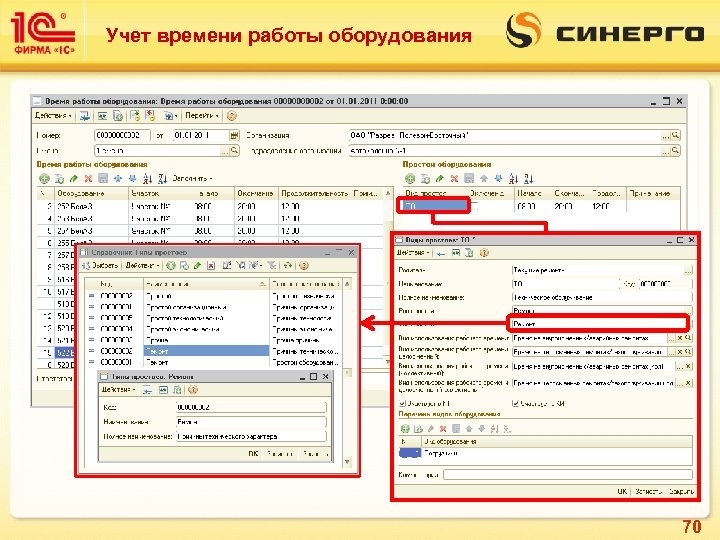Add new item in Справочник Типы простоев toolbar

pos(171,265)
